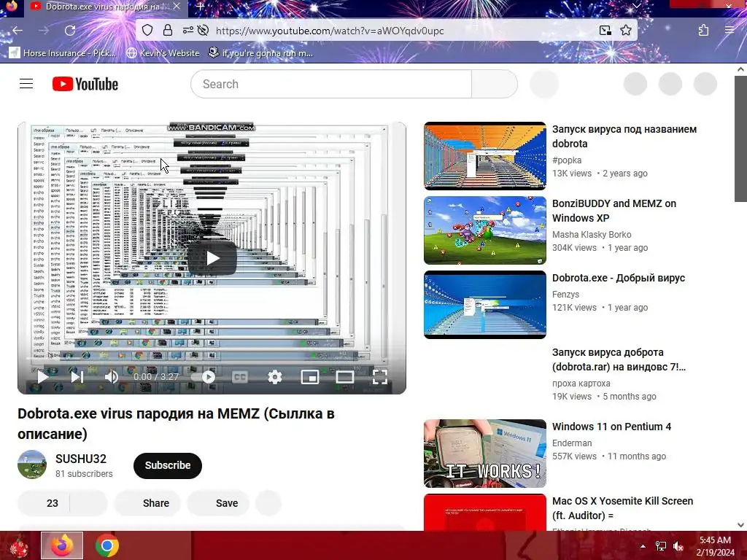This screenshot has height=560, width=747.
Task: Go back with the browser back arrow
Action: [18, 31]
